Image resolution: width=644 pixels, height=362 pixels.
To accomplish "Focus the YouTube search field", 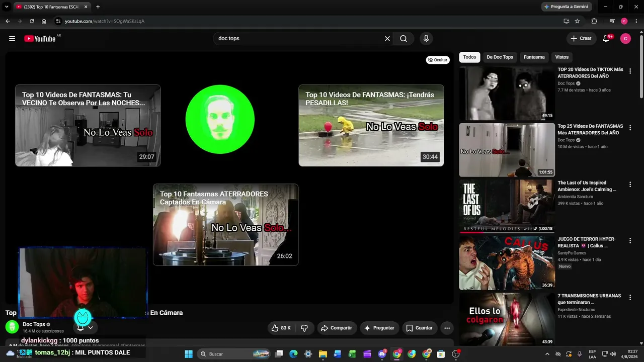I will pyautogui.click(x=299, y=39).
